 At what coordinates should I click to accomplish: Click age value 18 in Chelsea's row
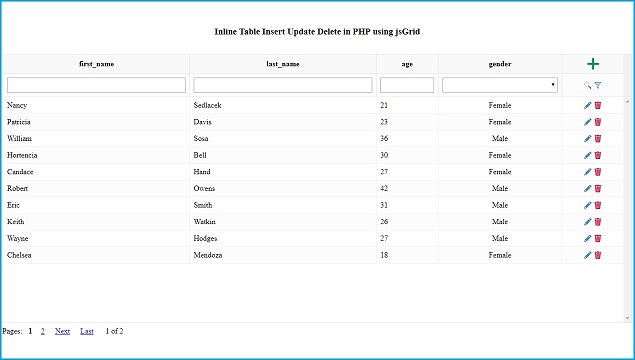point(384,255)
